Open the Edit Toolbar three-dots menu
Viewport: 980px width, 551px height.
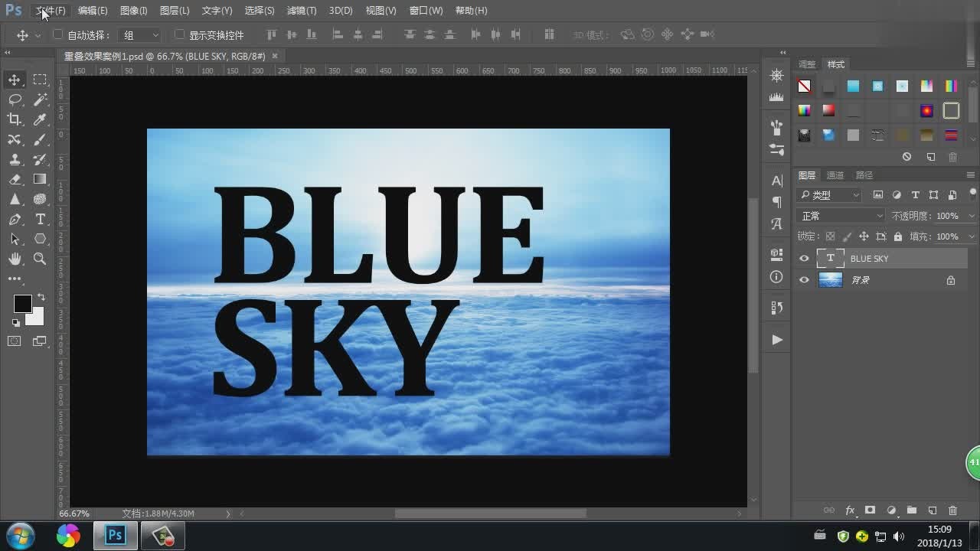(x=15, y=279)
